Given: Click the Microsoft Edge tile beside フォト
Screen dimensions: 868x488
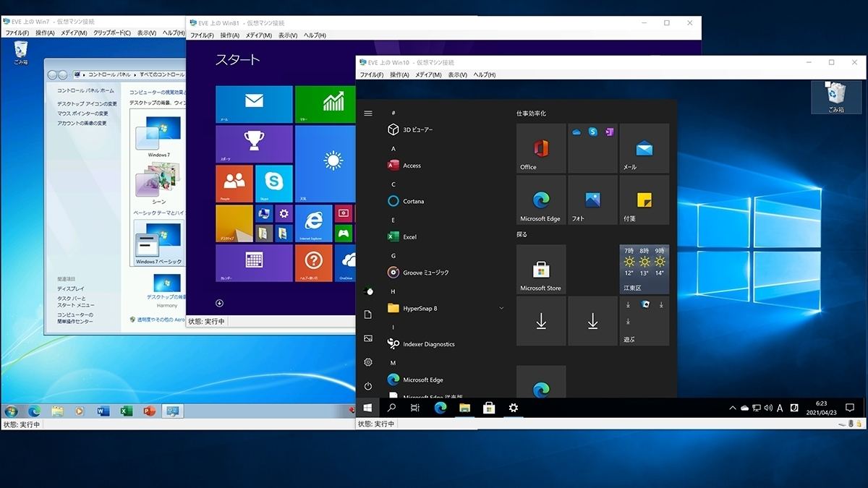Looking at the screenshot, I should (x=541, y=200).
